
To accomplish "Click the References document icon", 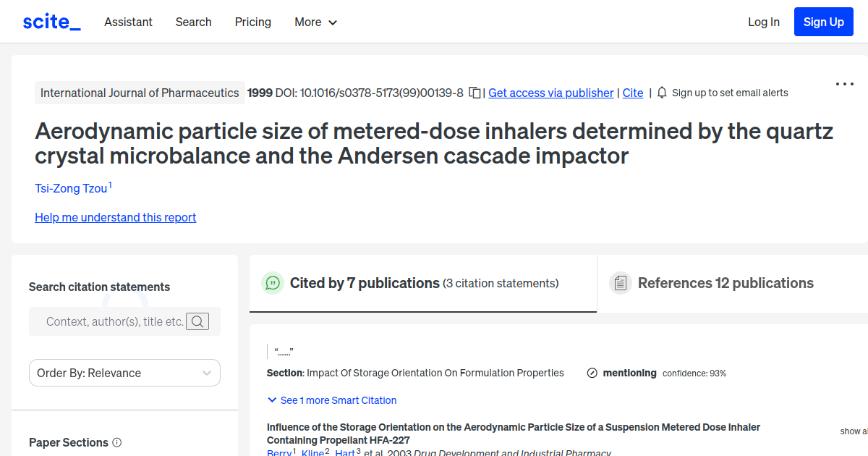I will pyautogui.click(x=620, y=283).
